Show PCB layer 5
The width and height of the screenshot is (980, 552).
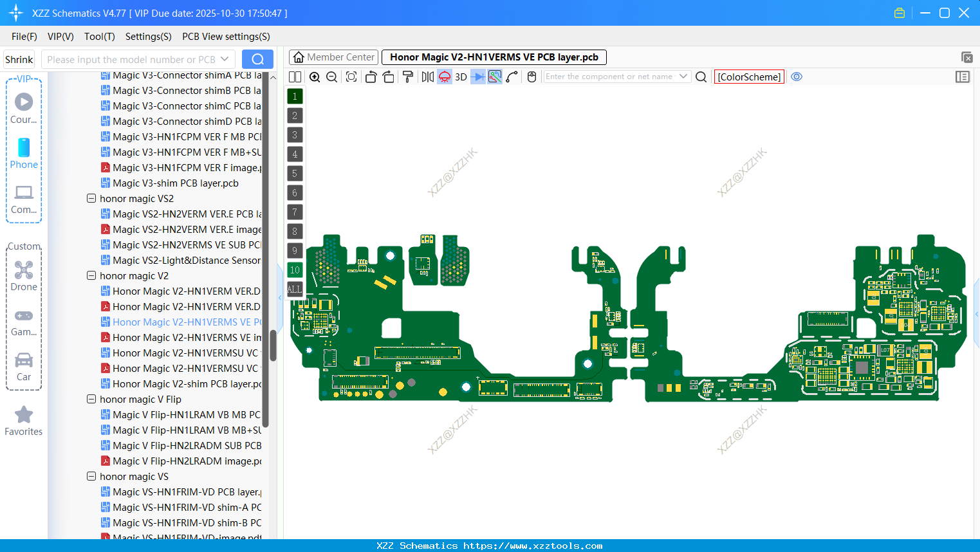[x=295, y=174]
